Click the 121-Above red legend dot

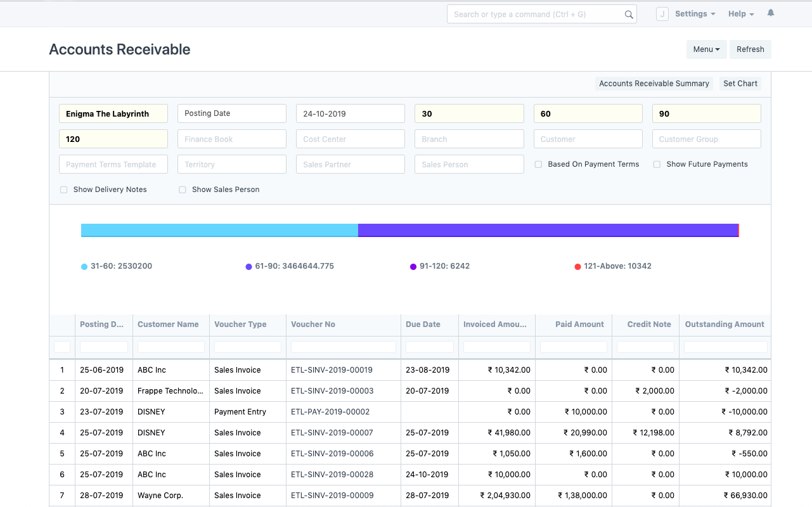[x=577, y=267]
